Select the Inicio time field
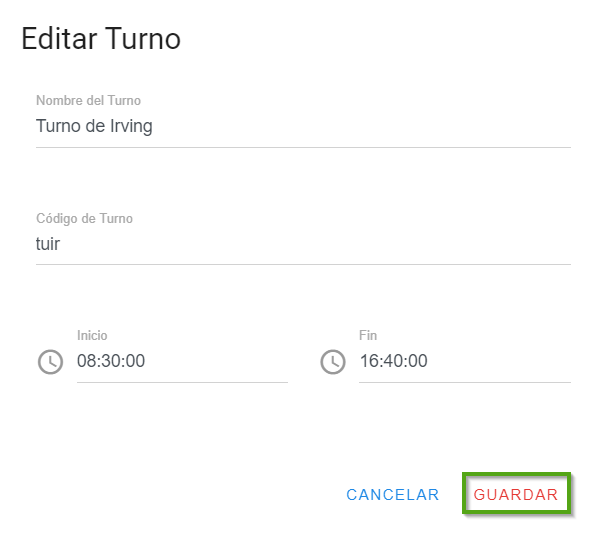Screen dimensions: 608x536 (x=182, y=361)
